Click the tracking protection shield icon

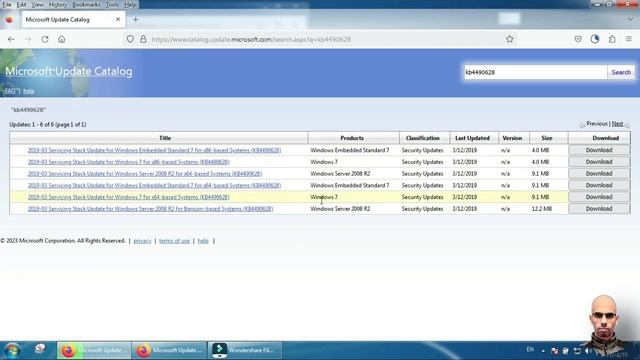pos(130,39)
